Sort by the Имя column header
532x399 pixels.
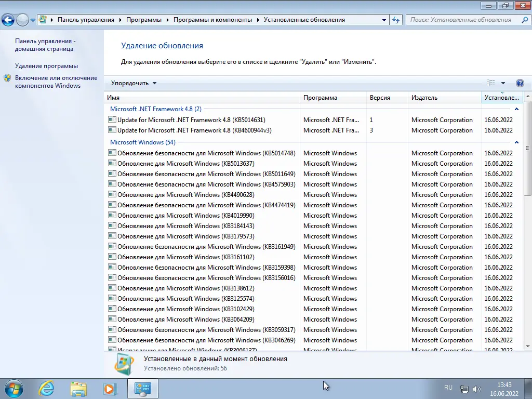click(202, 97)
